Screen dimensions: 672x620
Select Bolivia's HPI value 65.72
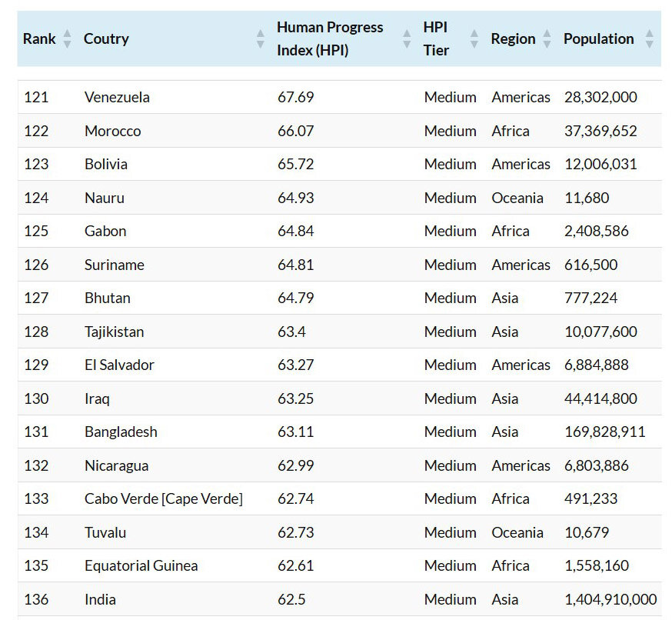(296, 164)
